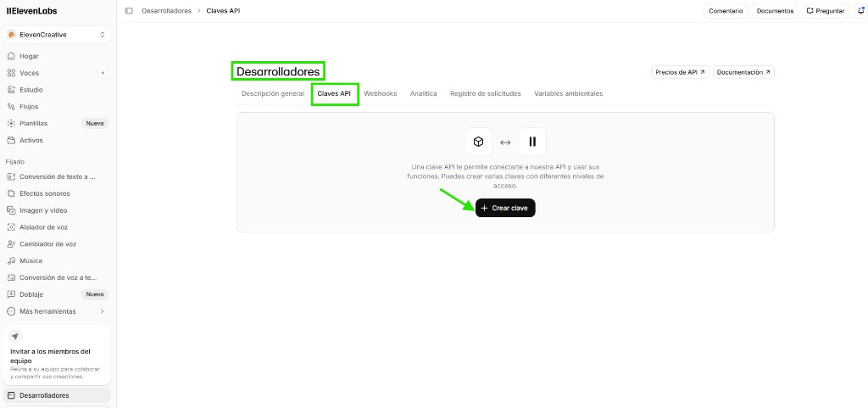Open the Webhooks tab
The image size is (868, 408).
tap(381, 93)
